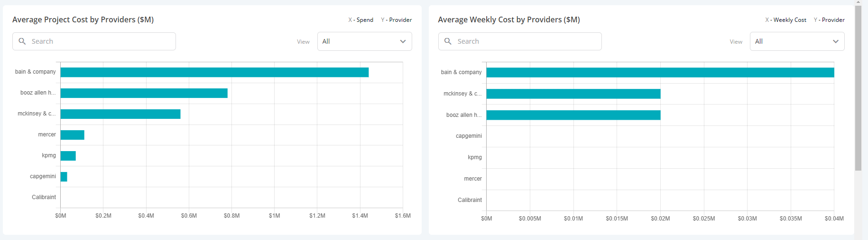Click 'Y - Provider' legend in Project Cost panel
Image resolution: width=868 pixels, height=240 pixels.
point(397,20)
